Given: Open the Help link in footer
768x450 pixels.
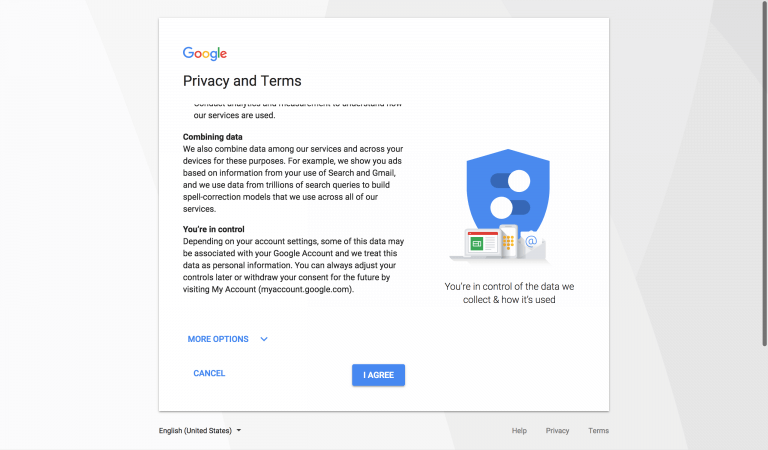Looking at the screenshot, I should tap(519, 431).
